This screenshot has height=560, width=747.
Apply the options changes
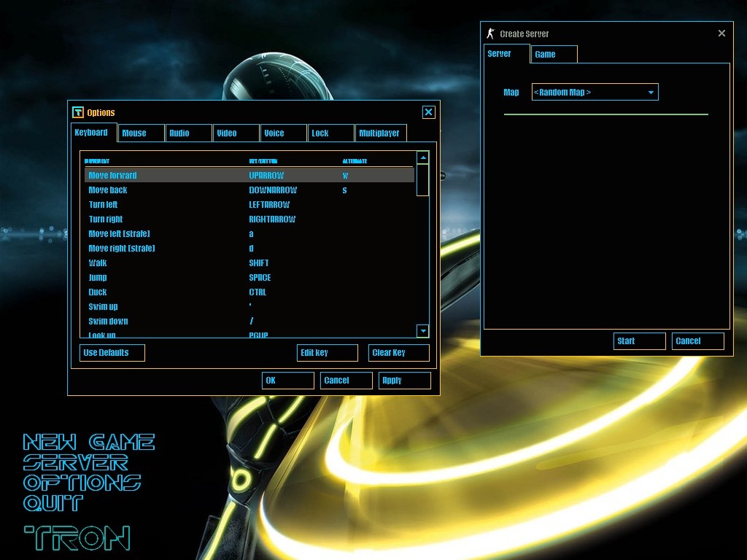(404, 381)
